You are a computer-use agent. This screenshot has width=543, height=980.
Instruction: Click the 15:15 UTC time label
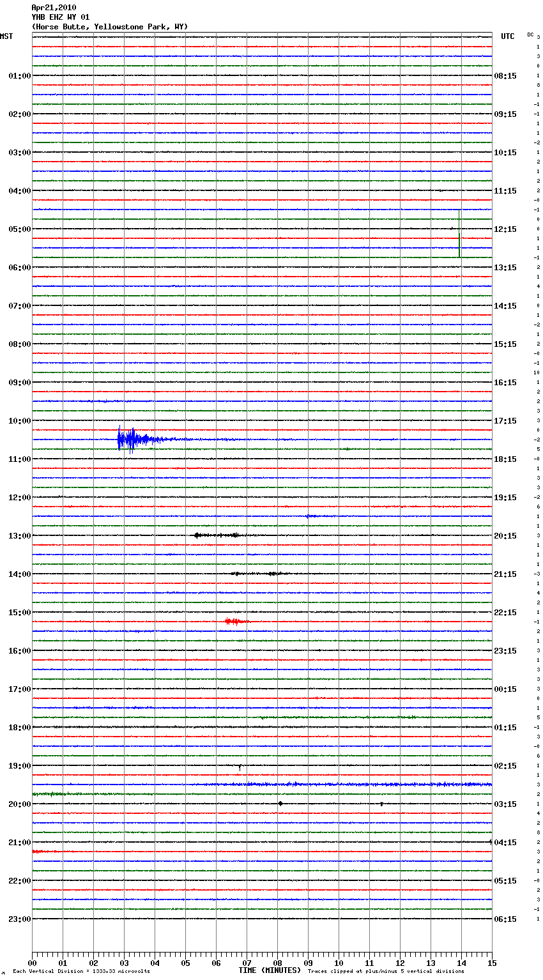505,344
